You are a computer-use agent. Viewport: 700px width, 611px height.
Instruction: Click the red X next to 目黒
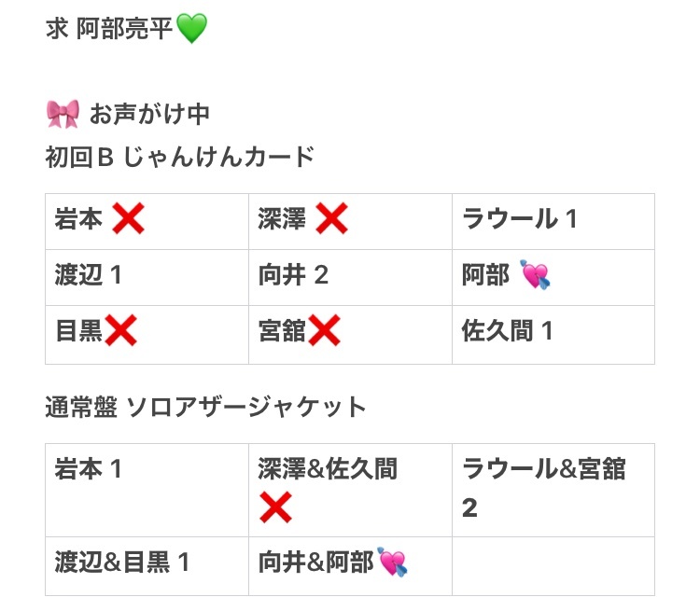[x=120, y=331]
